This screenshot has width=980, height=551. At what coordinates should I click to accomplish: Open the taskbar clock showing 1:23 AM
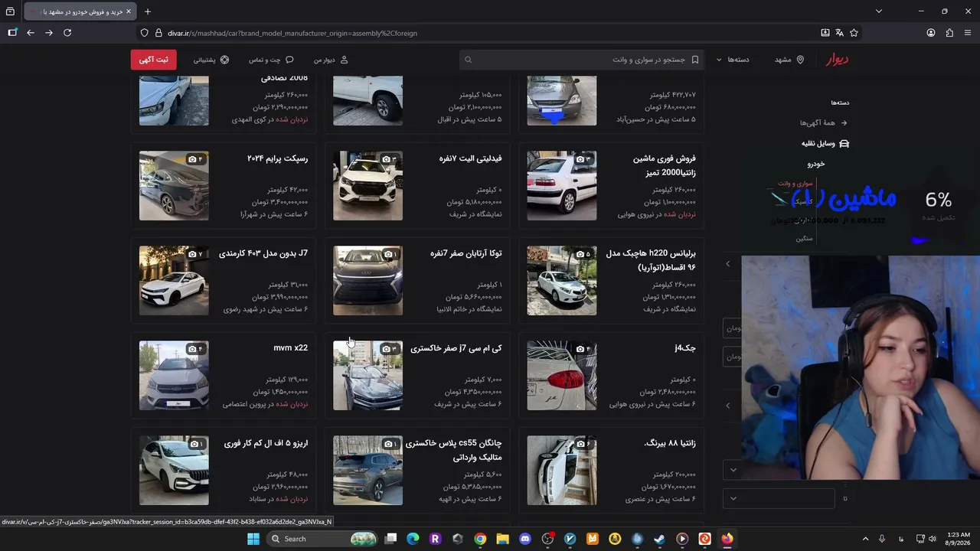point(959,539)
